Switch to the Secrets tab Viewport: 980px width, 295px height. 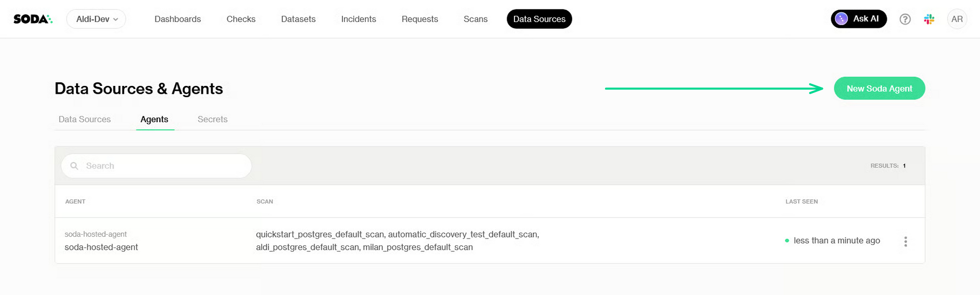click(x=213, y=119)
